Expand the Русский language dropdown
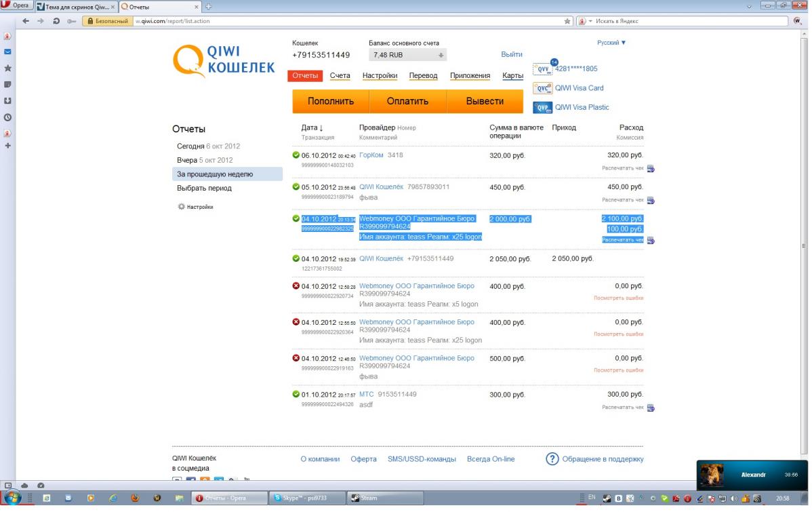The height and width of the screenshot is (512, 812). click(x=611, y=43)
